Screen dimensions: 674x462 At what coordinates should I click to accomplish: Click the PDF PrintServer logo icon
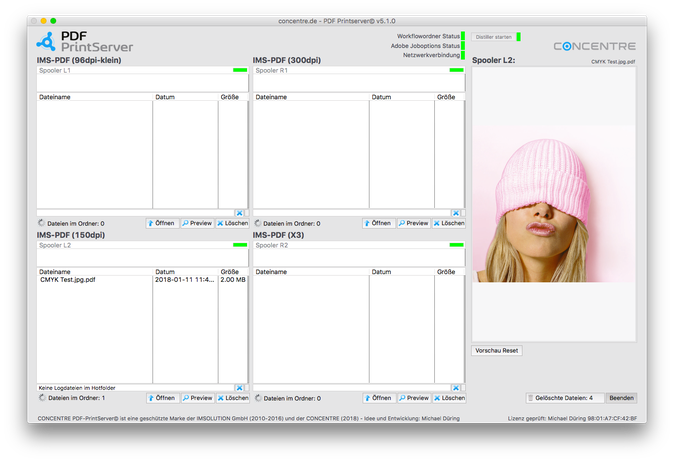pyautogui.click(x=46, y=41)
